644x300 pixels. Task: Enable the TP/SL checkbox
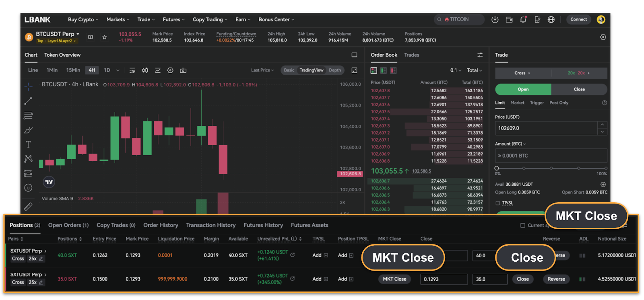tap(498, 203)
